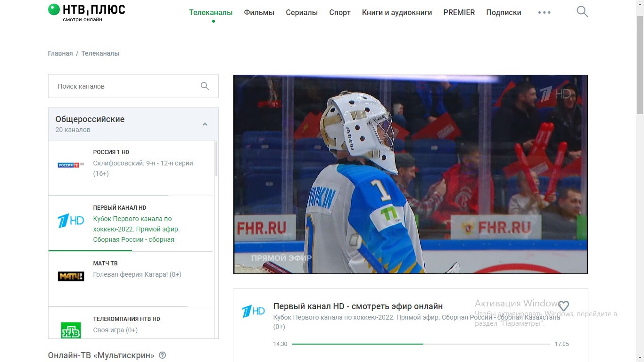
Task: Focus the Поиск каналов search field
Action: (x=133, y=86)
